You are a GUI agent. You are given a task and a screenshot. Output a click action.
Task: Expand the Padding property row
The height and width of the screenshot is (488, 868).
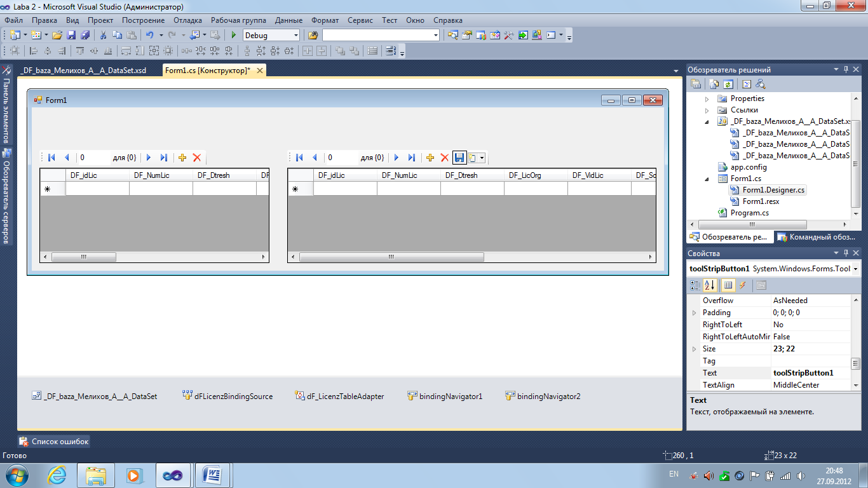pos(694,313)
